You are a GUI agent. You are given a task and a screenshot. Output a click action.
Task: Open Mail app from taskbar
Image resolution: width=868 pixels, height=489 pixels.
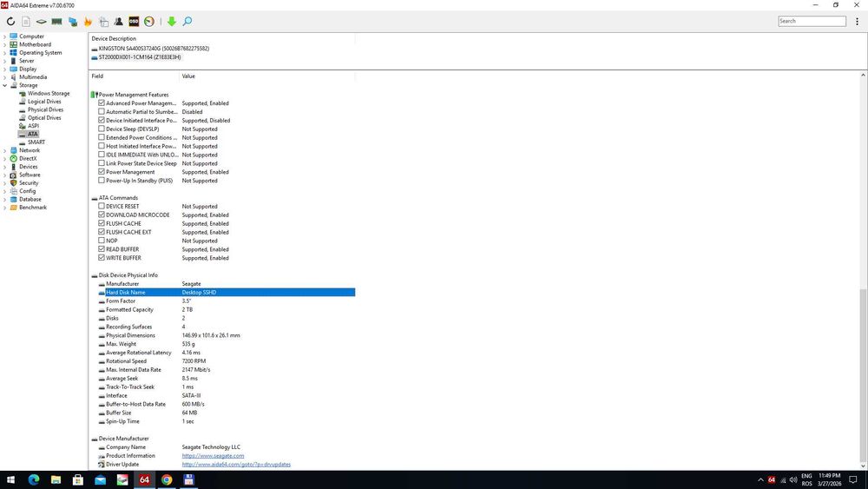100,479
